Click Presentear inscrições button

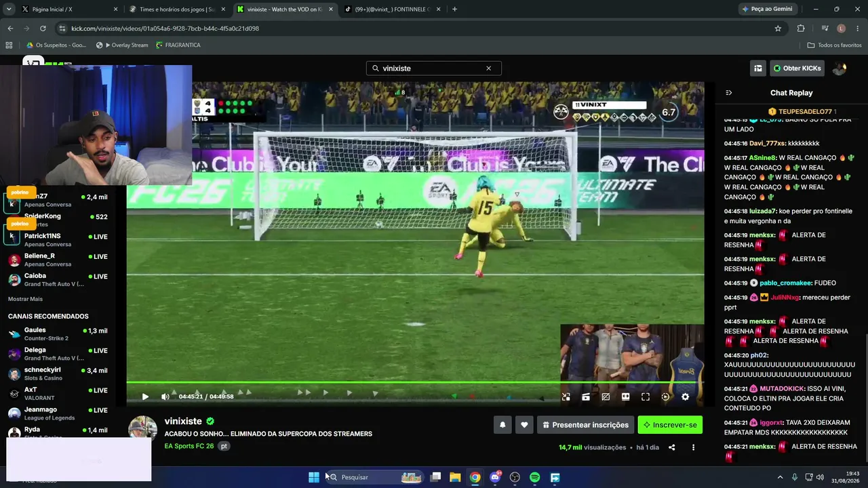[x=586, y=425]
